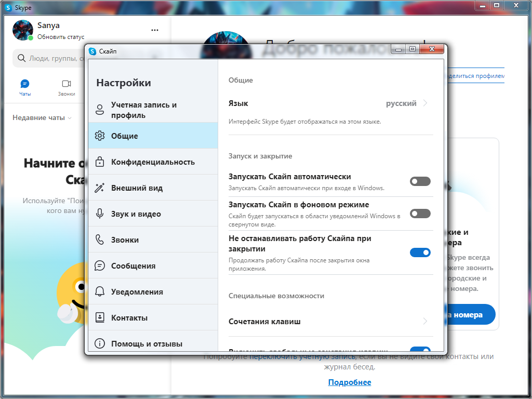
Task: Disable Не останавливать работу Скайпа при закрытии toggle
Action: 420,252
